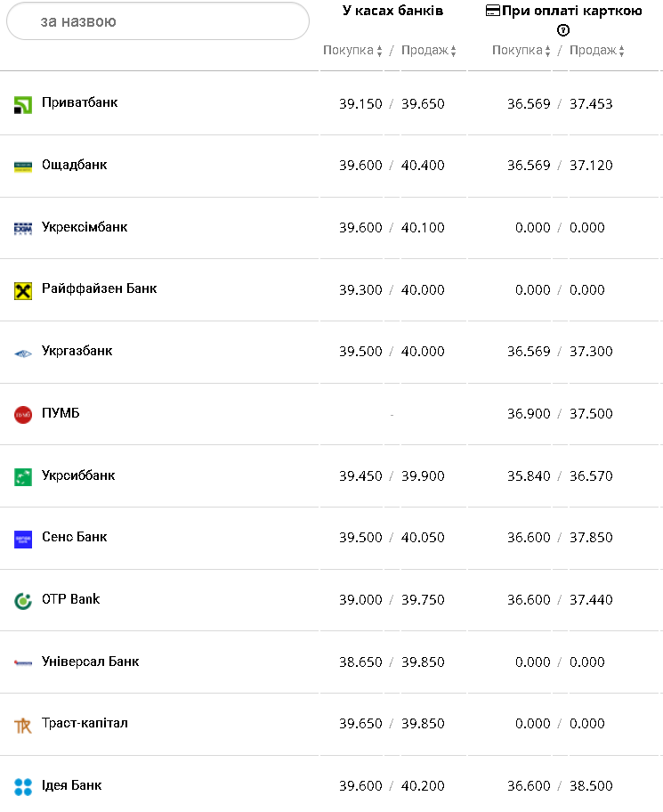Viewport: 663px width, 812px height.
Task: Open the Сенс Банк link
Action: (75, 537)
